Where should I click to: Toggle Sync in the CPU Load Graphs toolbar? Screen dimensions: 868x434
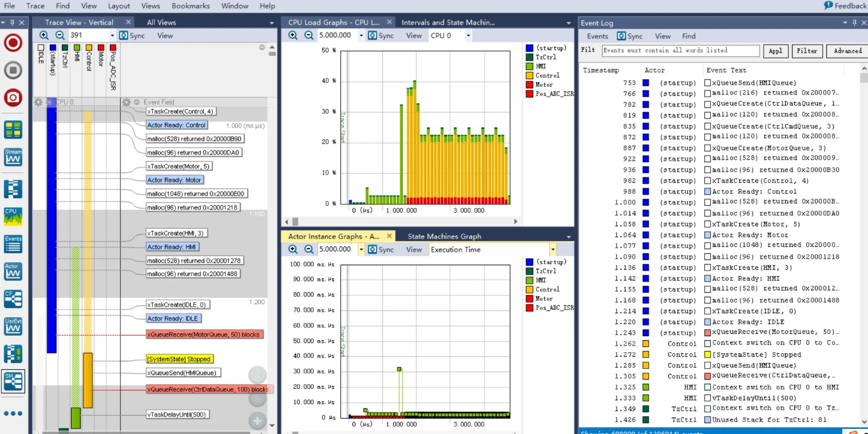point(381,35)
